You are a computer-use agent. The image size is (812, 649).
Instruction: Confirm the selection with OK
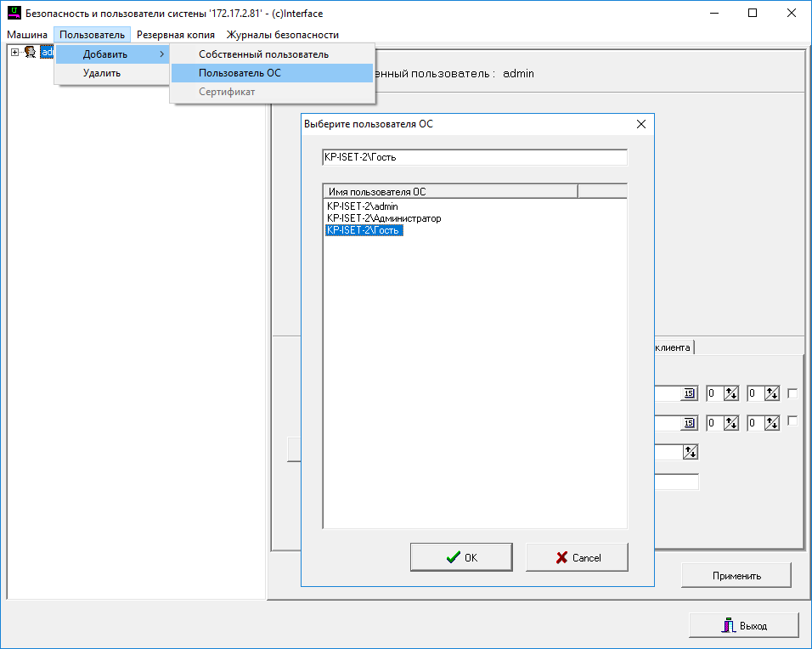coord(461,558)
